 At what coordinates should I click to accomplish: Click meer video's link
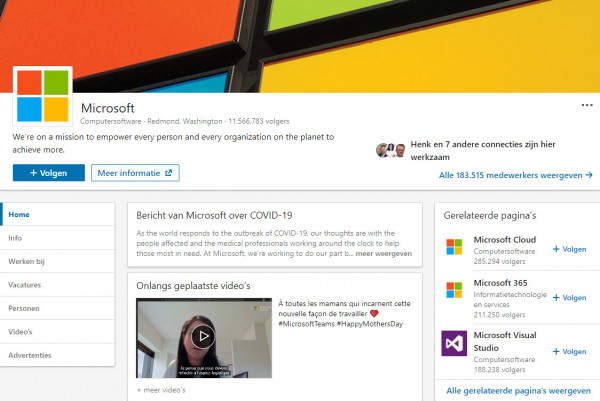(x=161, y=390)
